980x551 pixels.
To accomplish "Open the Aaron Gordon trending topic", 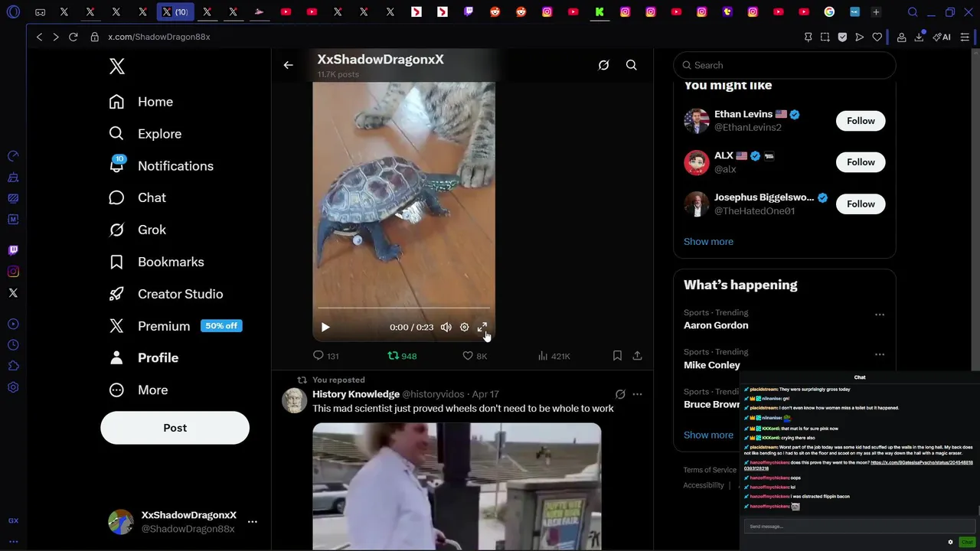I will click(716, 325).
